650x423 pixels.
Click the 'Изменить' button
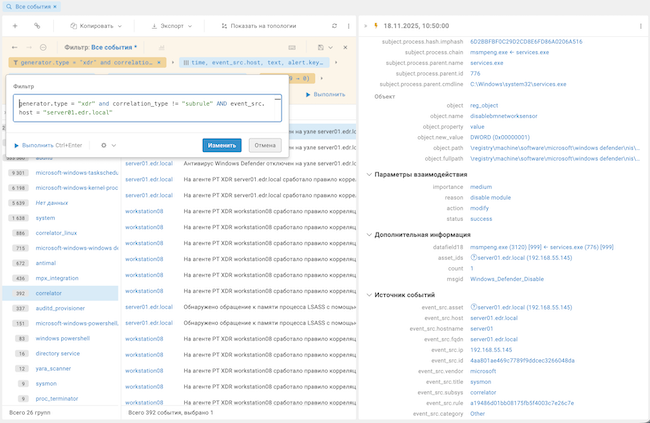tap(222, 145)
